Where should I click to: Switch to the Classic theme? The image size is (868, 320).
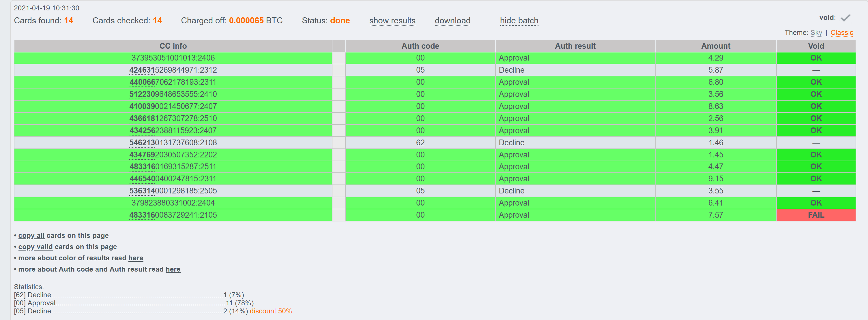[841, 33]
